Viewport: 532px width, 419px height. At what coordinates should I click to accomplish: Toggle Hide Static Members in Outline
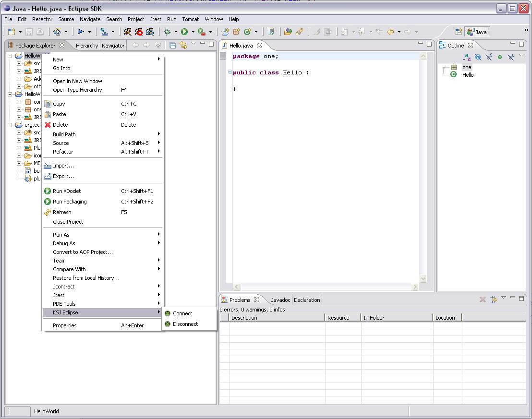pos(489,57)
